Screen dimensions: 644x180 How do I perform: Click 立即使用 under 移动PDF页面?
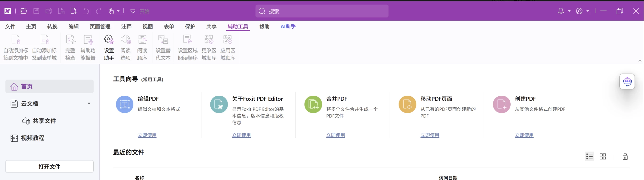pyautogui.click(x=430, y=135)
